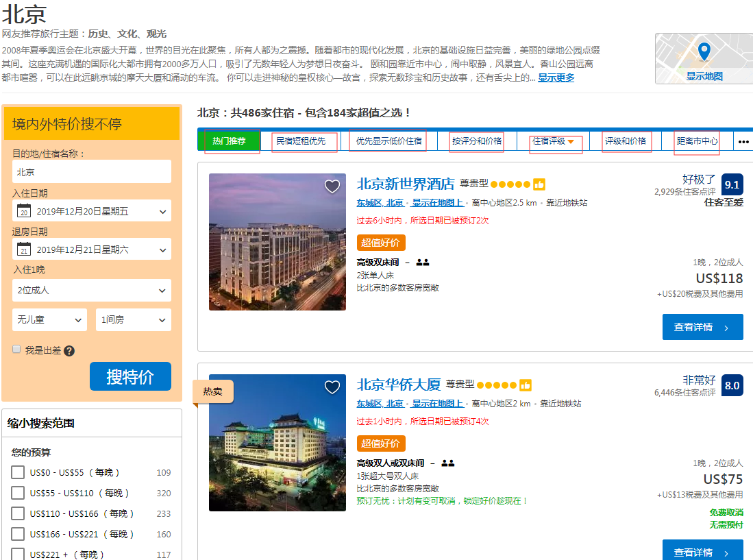Viewport: 753px width, 560px height.
Task: Click the thumbs-up icon beside the hotel stars
Action: click(539, 184)
